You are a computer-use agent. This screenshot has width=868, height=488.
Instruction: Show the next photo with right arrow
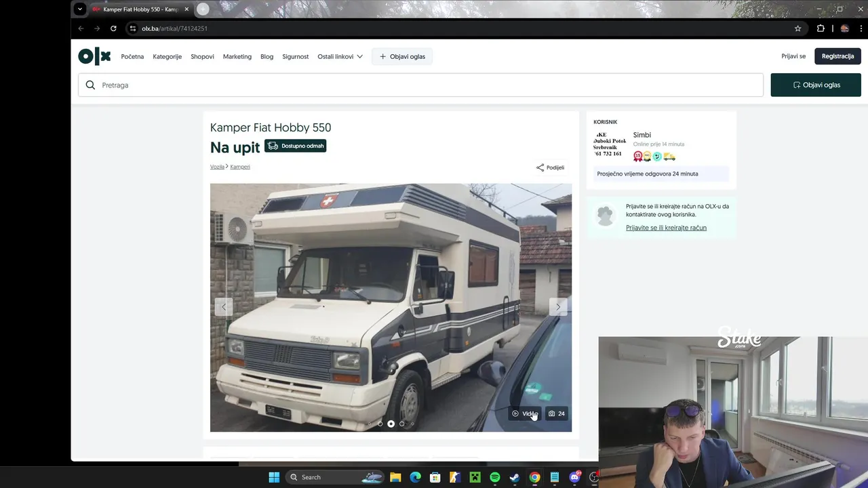558,306
